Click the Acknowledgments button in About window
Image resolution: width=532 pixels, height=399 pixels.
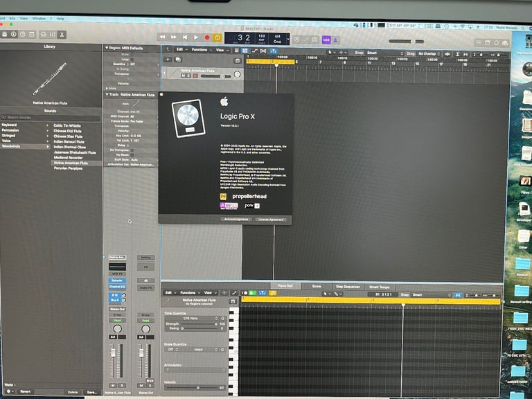tap(236, 219)
